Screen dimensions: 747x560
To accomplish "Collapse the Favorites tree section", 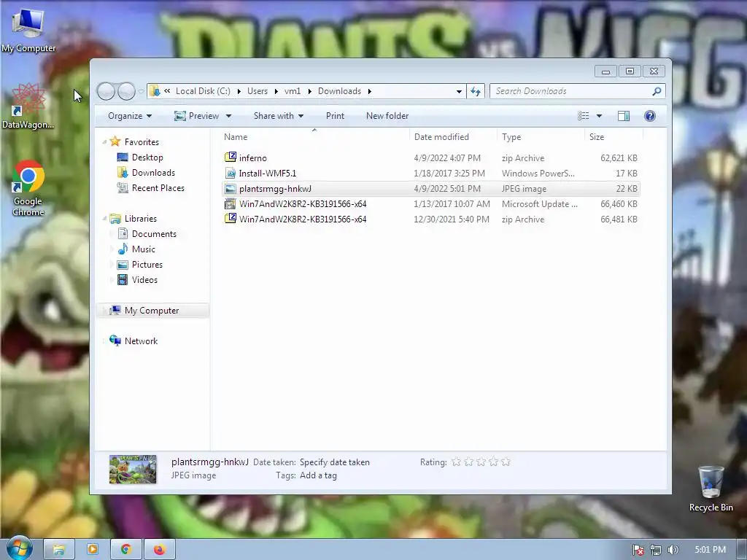I will 104,142.
